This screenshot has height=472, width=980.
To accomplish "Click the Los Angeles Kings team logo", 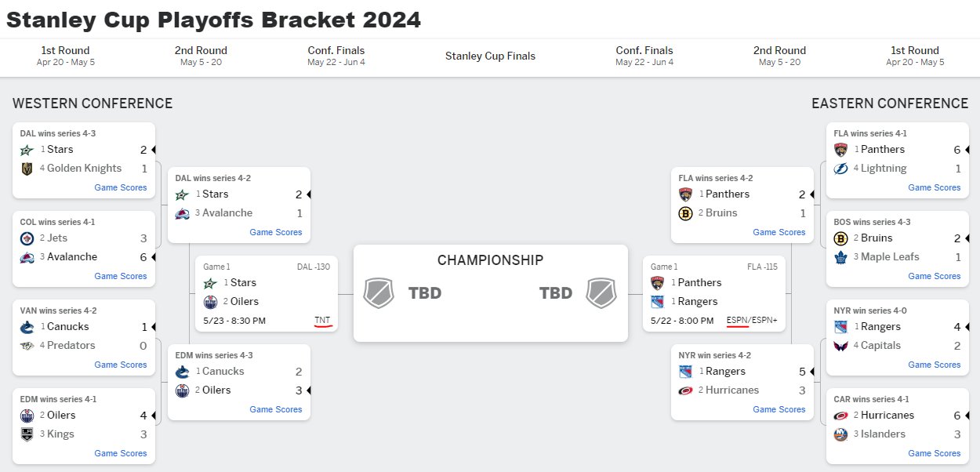I will [x=27, y=434].
